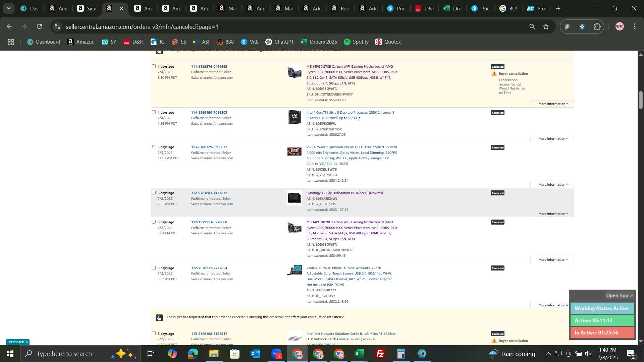Show hidden system tray icons chevron
The width and height of the screenshot is (644, 362).
click(x=548, y=354)
